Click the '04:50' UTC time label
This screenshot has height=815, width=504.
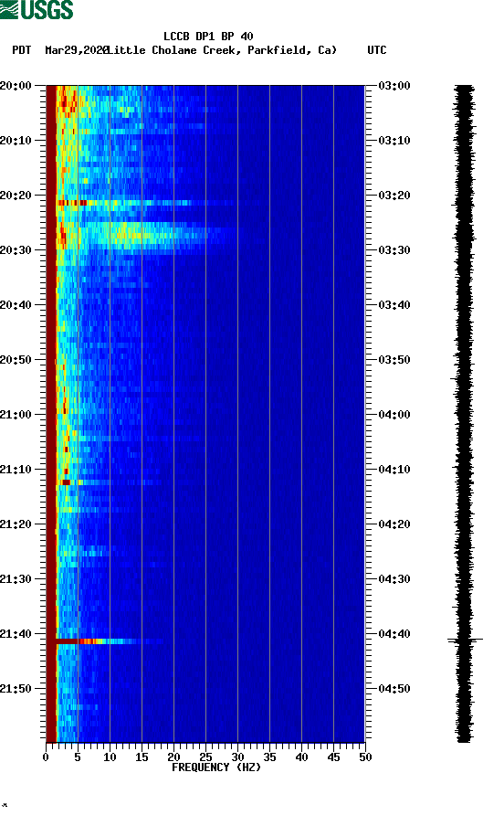coord(394,689)
